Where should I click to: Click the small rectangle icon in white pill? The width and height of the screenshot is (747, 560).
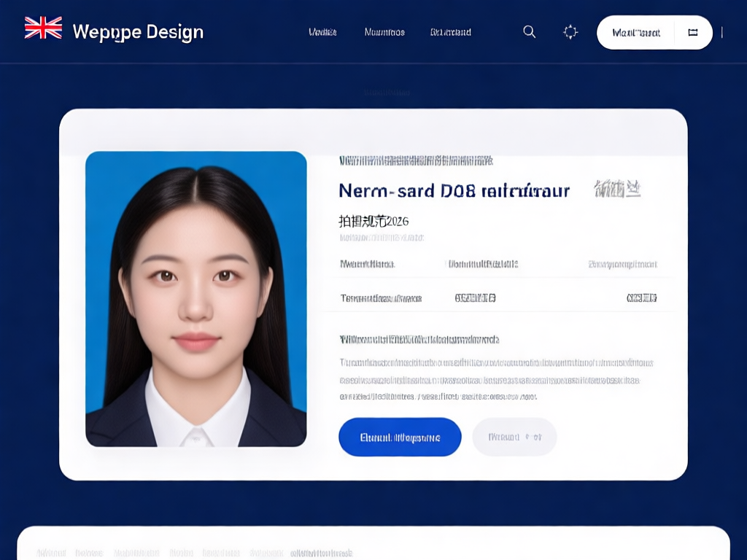(x=693, y=33)
